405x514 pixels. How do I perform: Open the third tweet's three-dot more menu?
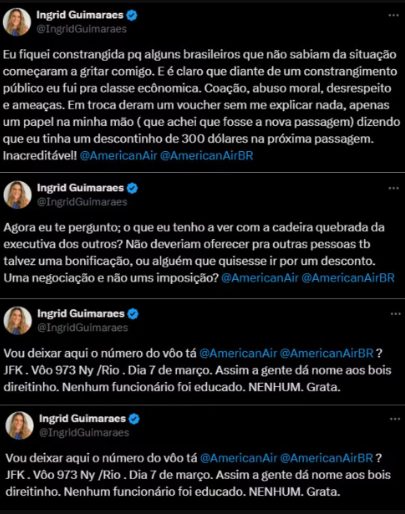coord(395,314)
